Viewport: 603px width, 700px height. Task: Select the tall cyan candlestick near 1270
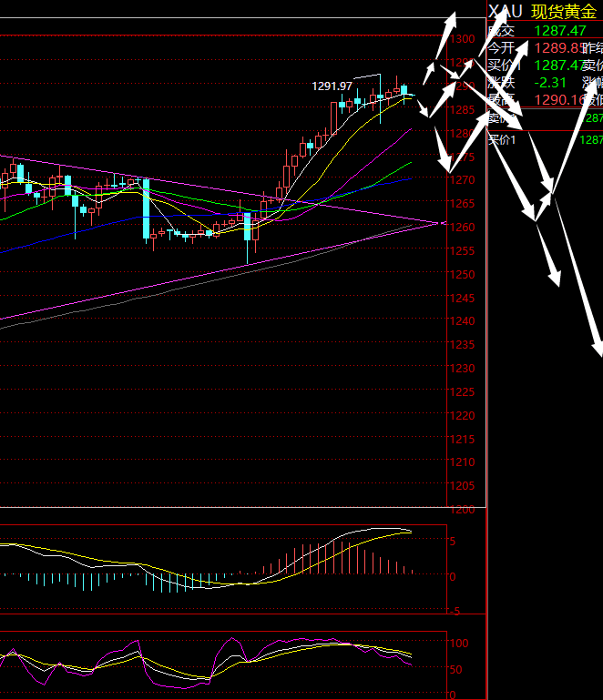(x=146, y=210)
